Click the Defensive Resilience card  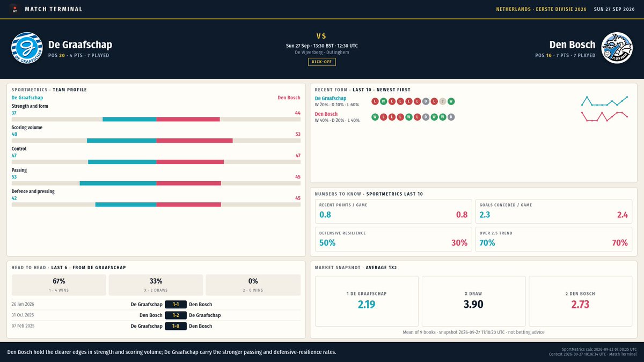pos(393,239)
